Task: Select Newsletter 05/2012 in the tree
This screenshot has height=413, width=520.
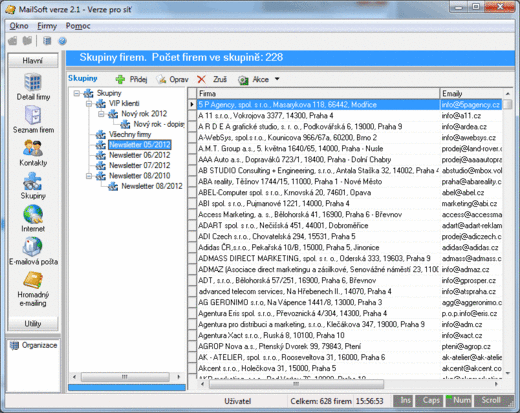Action: click(140, 145)
